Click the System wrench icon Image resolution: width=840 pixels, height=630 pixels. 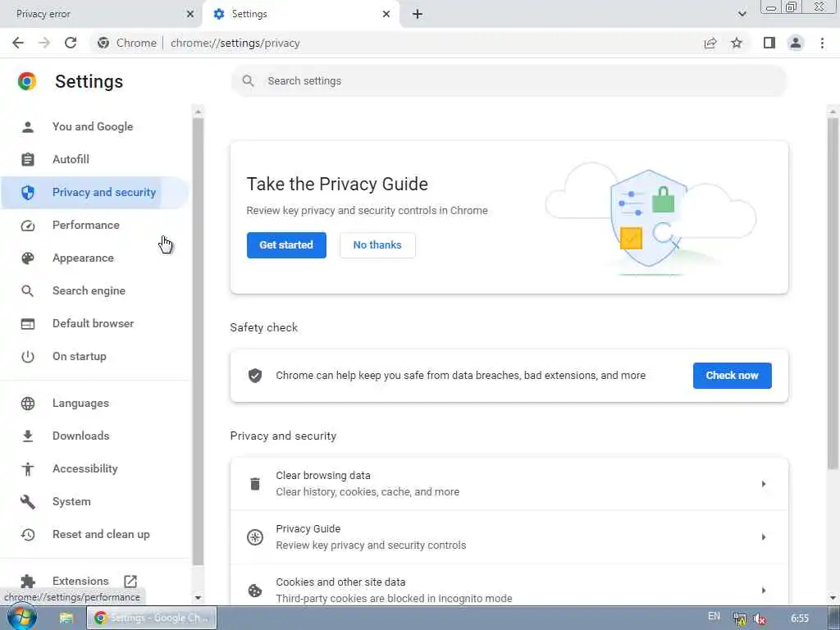(28, 501)
